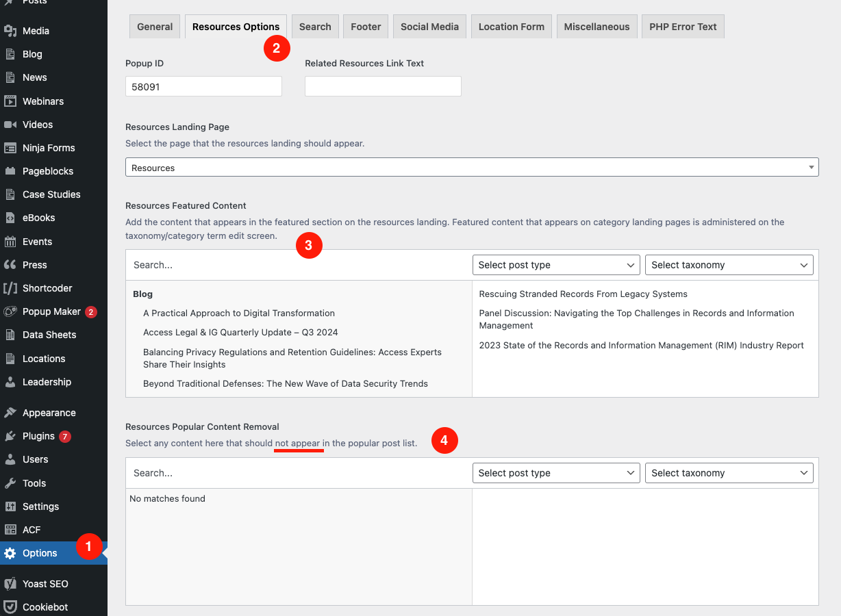Open Case Studies menu label
The image size is (841, 616).
(51, 194)
